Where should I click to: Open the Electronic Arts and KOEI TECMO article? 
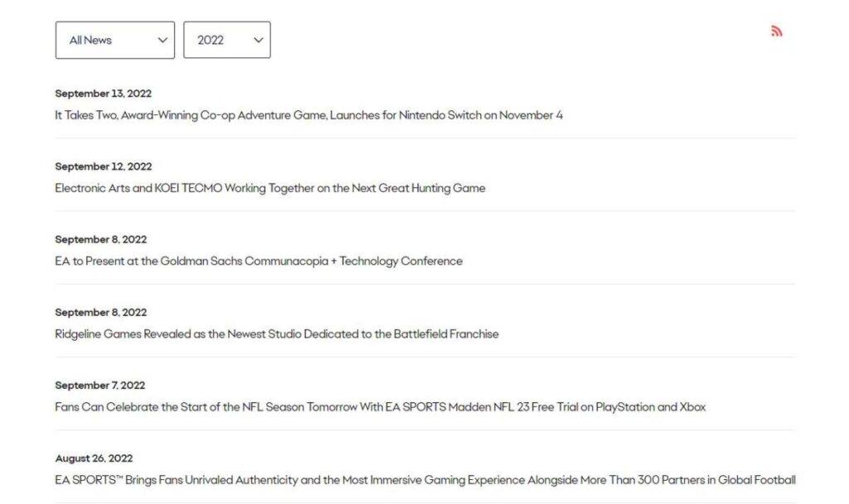click(269, 188)
